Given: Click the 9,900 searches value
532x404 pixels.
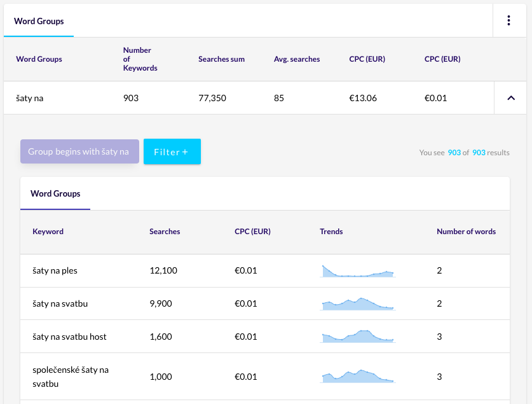Looking at the screenshot, I should (x=161, y=303).
